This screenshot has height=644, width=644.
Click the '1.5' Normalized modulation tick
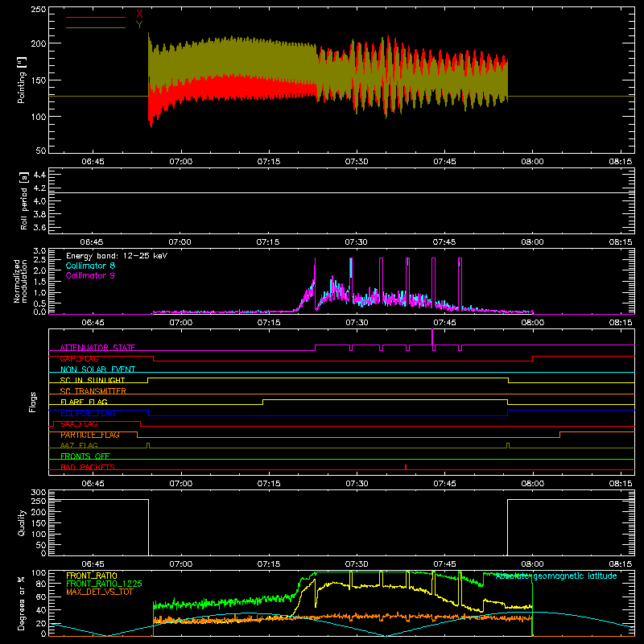point(39,281)
